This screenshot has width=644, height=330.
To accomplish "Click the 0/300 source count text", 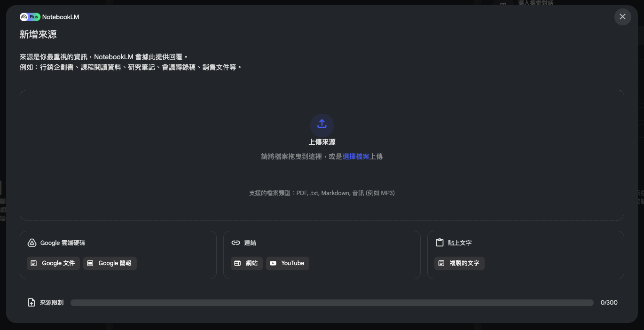I will tap(609, 303).
